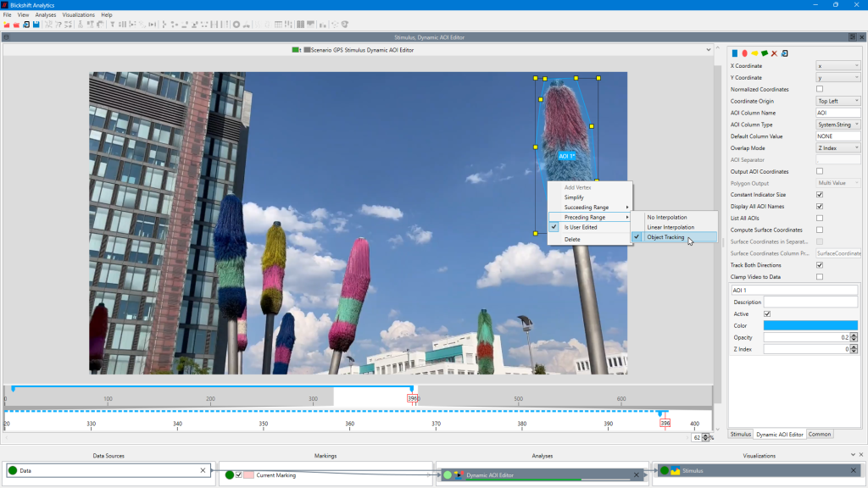
Task: Click the circle ring toolbar icon
Action: pyautogui.click(x=236, y=25)
